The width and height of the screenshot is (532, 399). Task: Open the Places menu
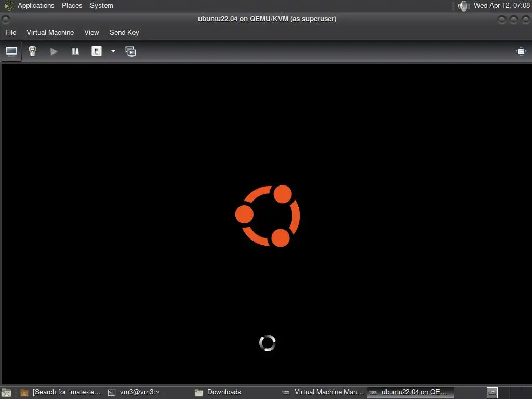72,5
